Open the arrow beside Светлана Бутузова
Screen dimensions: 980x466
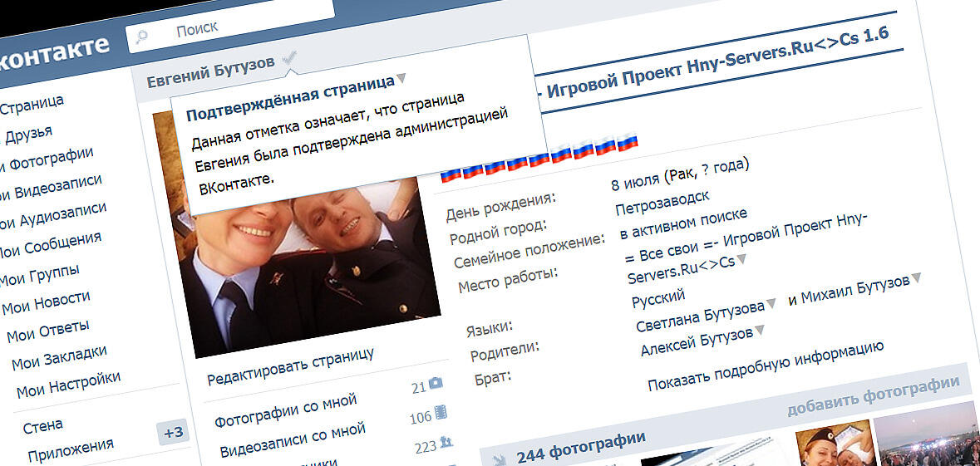(771, 303)
